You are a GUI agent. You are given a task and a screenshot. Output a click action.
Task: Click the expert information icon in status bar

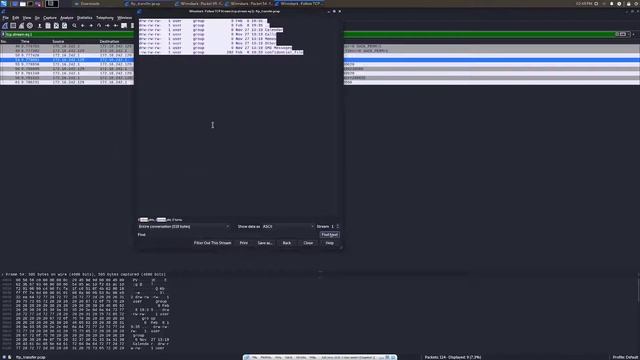tap(4, 357)
